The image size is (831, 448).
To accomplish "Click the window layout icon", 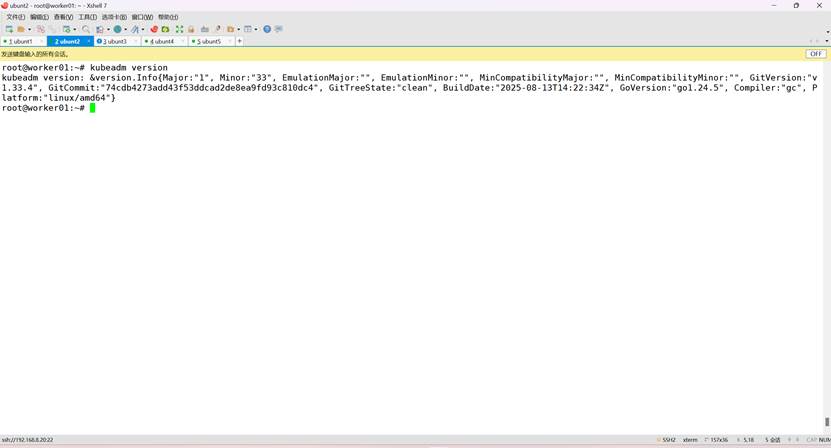I will point(247,29).
